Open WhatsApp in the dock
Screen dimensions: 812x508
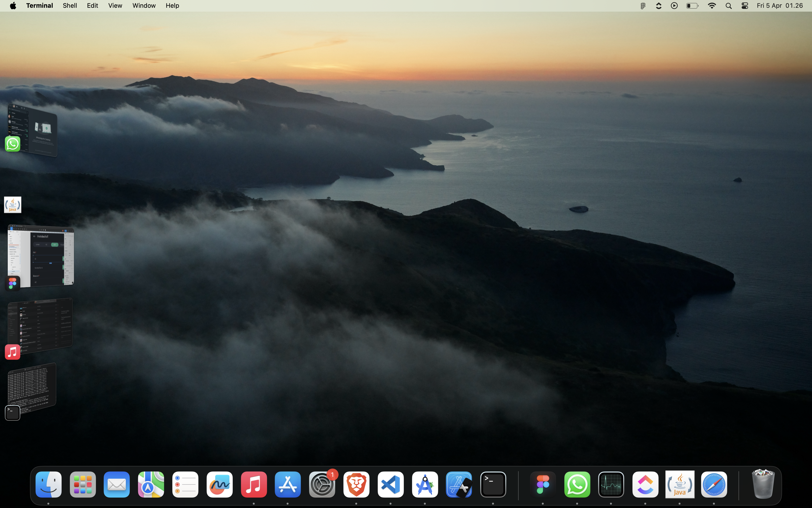tap(577, 485)
